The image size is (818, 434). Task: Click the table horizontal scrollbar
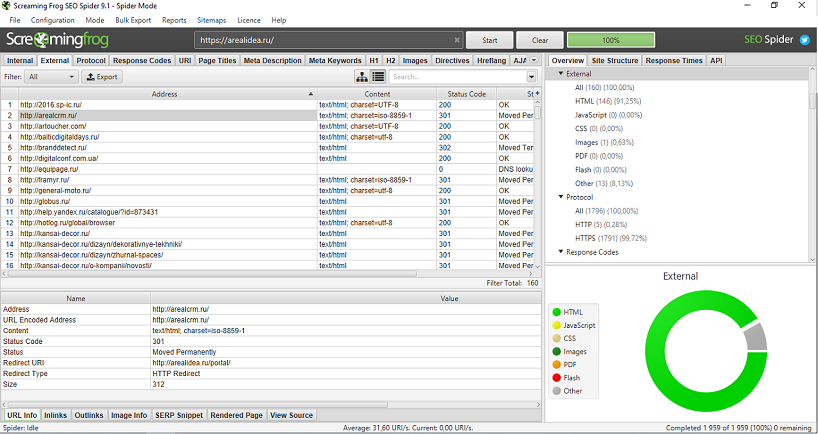(212, 273)
